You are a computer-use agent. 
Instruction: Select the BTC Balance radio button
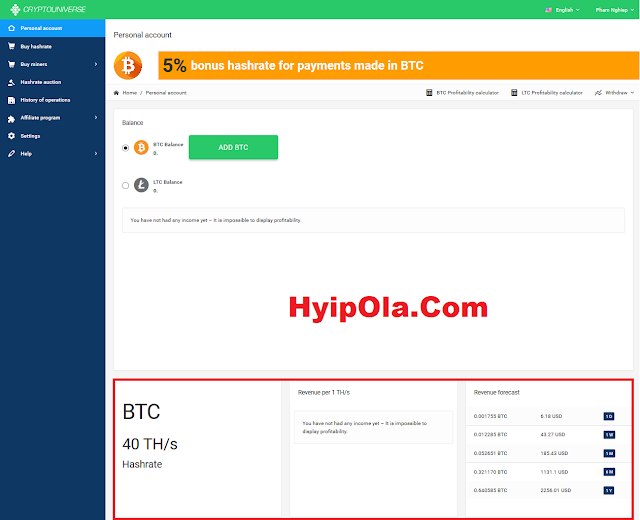pyautogui.click(x=126, y=148)
